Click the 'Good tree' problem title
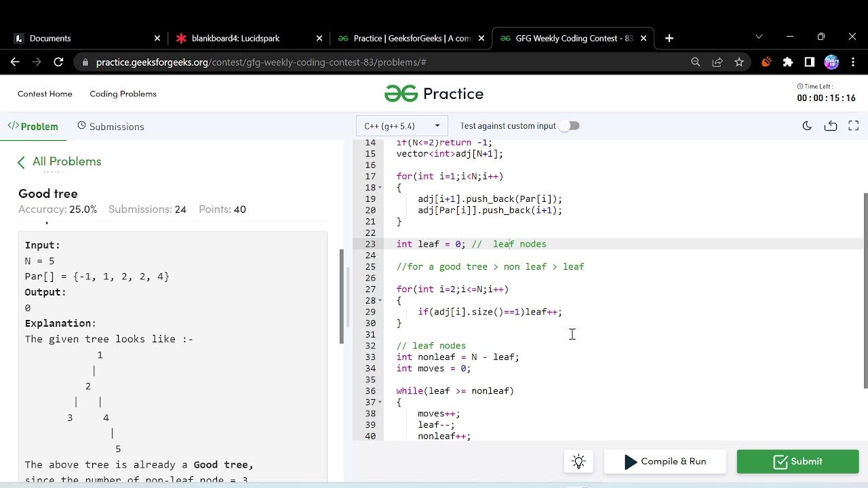 (x=48, y=193)
